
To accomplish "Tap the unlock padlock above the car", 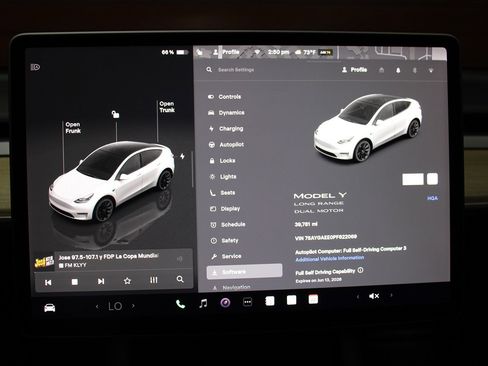I will (115, 114).
